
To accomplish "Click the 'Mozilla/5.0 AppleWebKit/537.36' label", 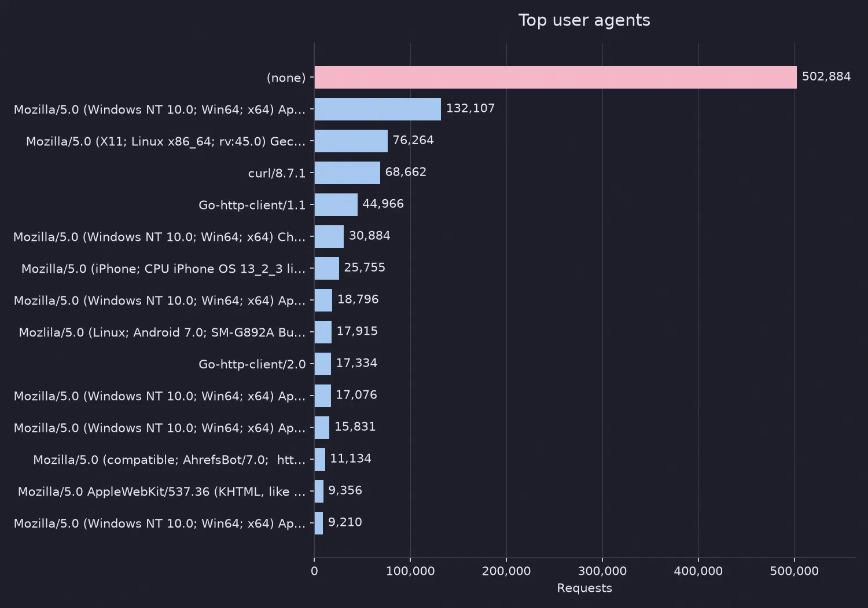I will point(161,492).
